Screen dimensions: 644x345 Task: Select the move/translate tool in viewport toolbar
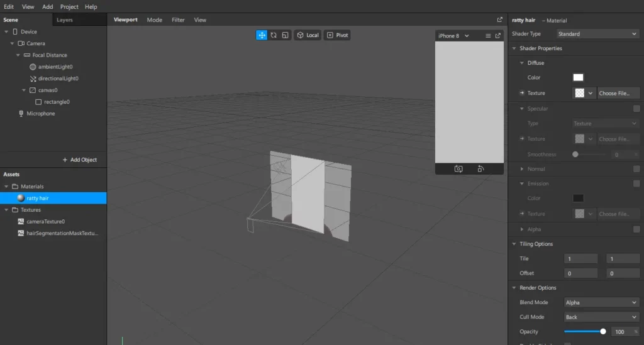tap(262, 35)
